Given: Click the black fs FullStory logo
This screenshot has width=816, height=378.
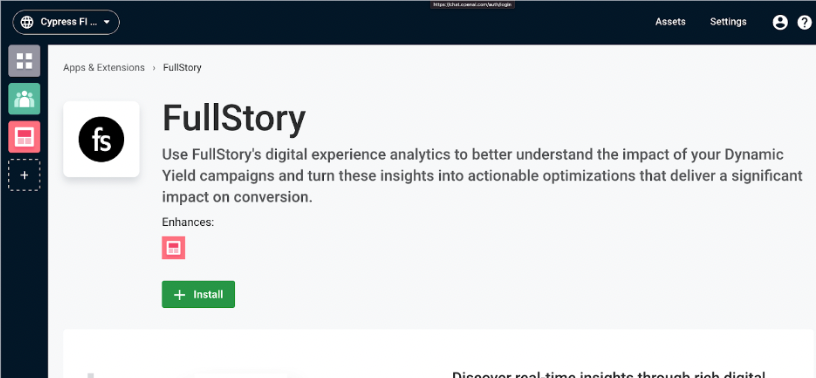Looking at the screenshot, I should coord(101,139).
